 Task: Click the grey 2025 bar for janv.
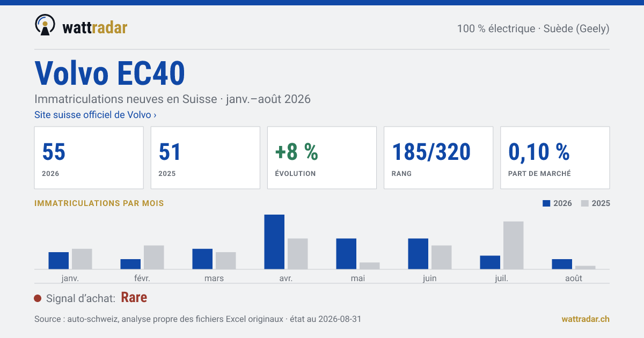point(82,259)
